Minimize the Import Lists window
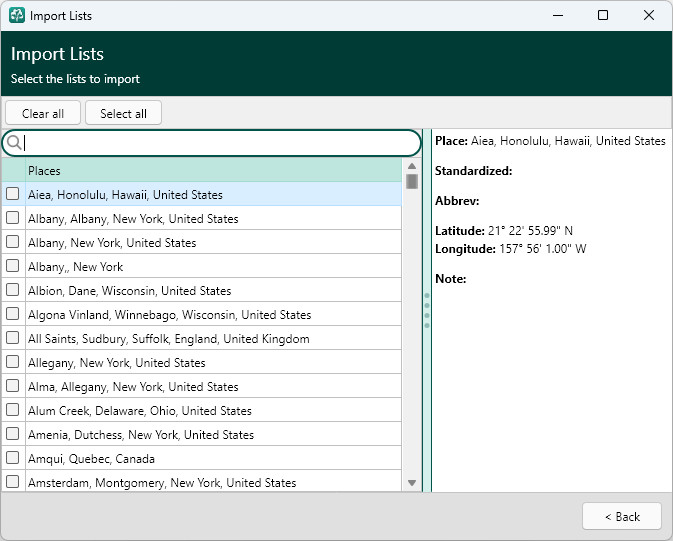Screen dimensions: 673x541 tap(558, 15)
